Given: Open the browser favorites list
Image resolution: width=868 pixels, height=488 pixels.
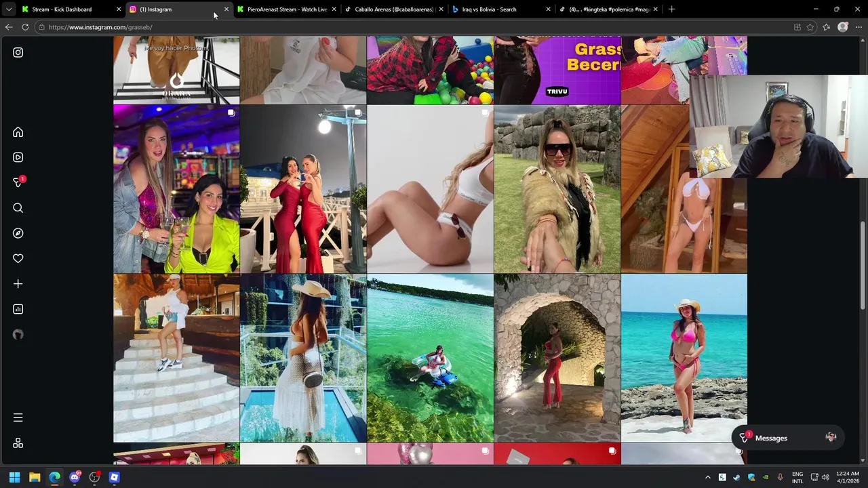Looking at the screenshot, I should (826, 27).
